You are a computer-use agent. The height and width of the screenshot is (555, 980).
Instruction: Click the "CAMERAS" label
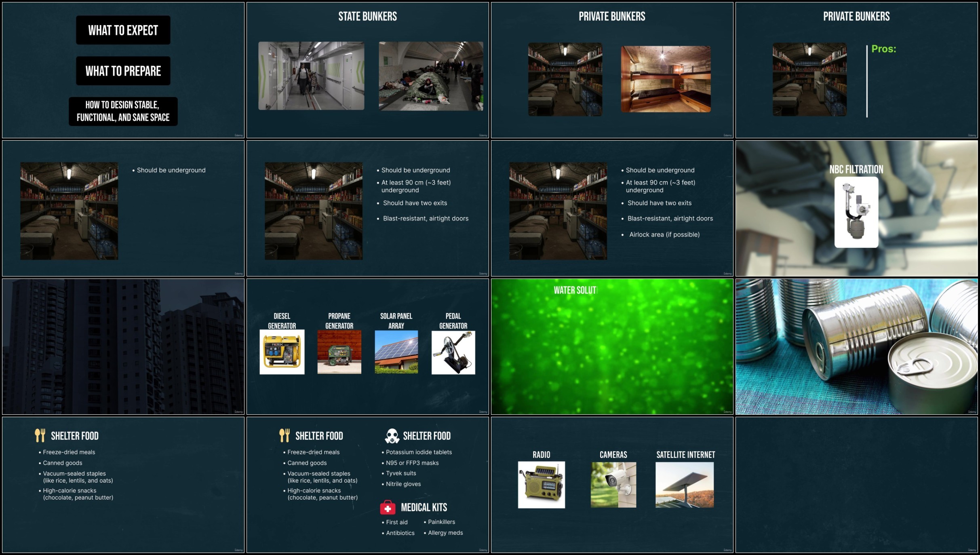pos(613,455)
